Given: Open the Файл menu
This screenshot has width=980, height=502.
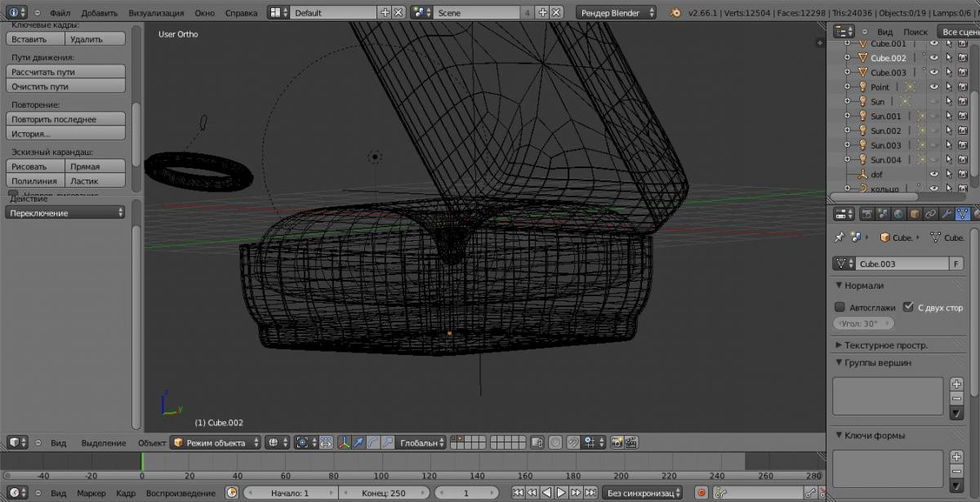Looking at the screenshot, I should tap(60, 13).
